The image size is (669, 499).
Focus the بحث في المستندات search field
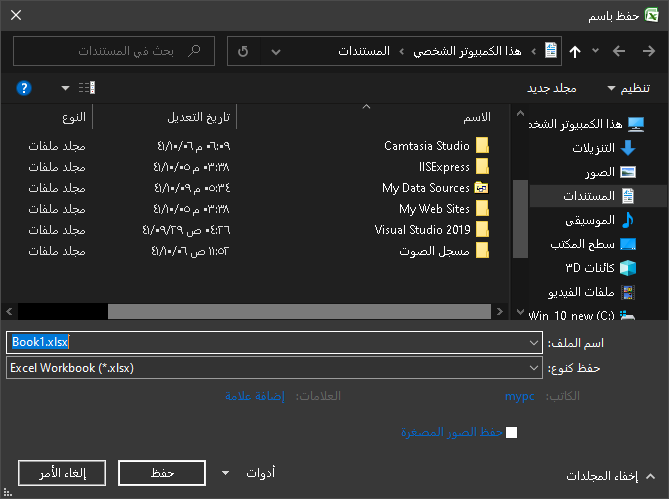point(114,51)
